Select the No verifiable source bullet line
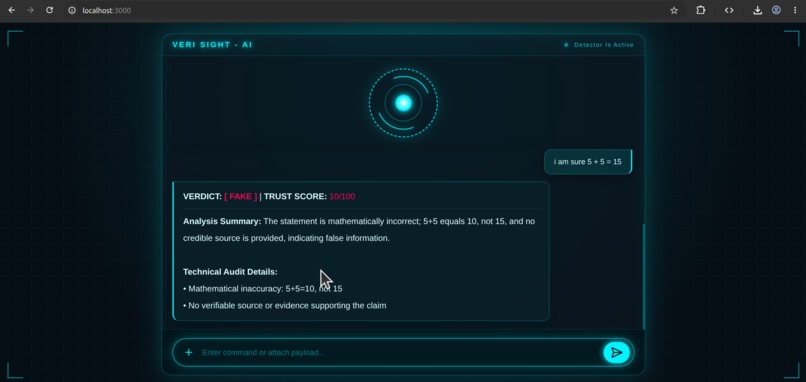The width and height of the screenshot is (806, 382). [x=285, y=306]
